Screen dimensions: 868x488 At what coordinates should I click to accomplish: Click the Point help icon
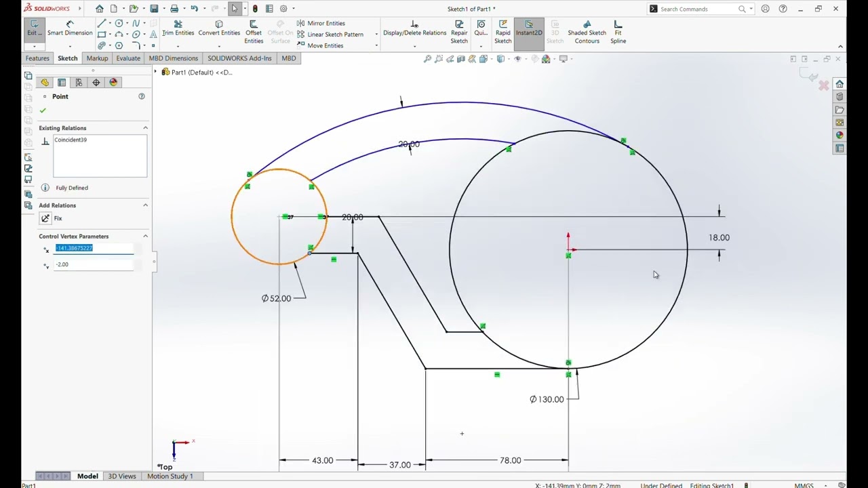(x=142, y=96)
